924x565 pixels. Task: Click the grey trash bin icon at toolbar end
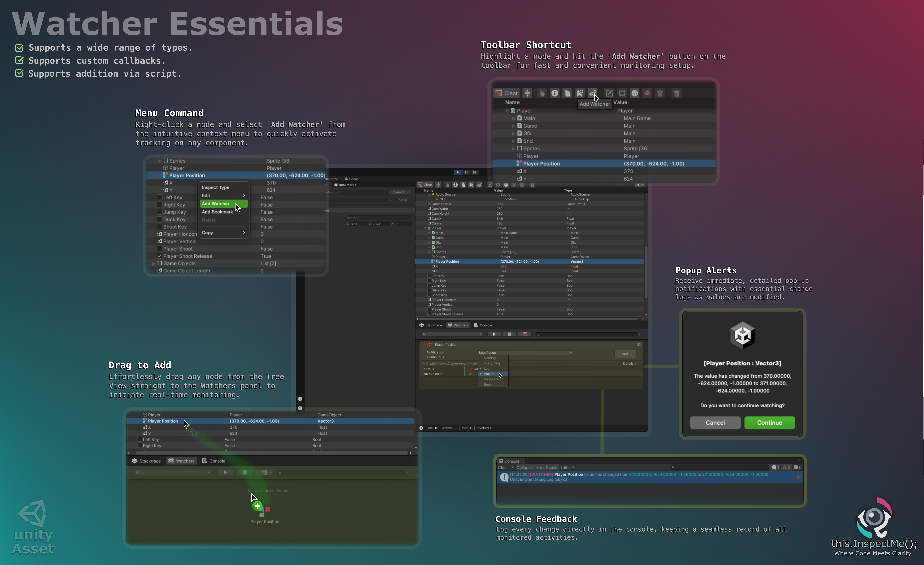[677, 93]
